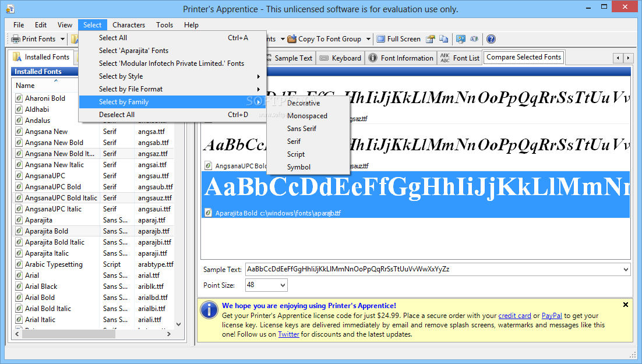Open the Print Fonts dropdown arrow
This screenshot has height=364, width=642.
click(63, 39)
